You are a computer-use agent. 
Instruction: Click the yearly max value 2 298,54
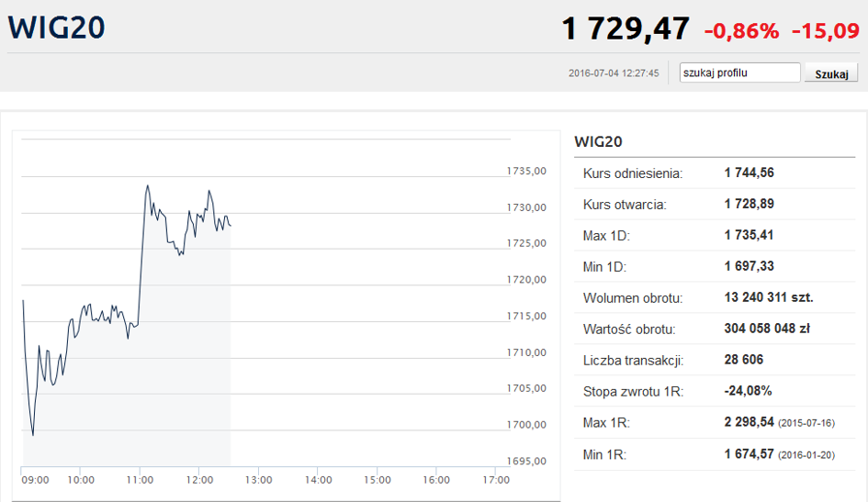(749, 422)
